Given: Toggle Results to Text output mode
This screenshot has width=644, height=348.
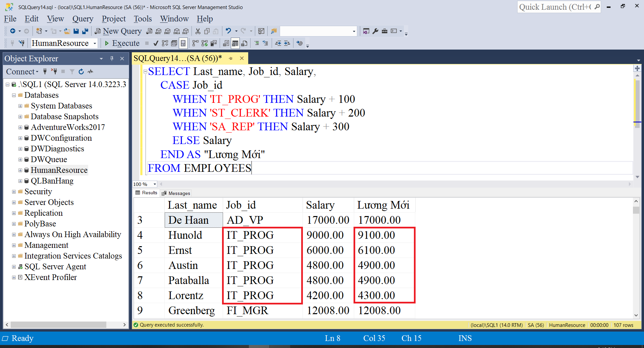Looking at the screenshot, I should click(x=226, y=43).
